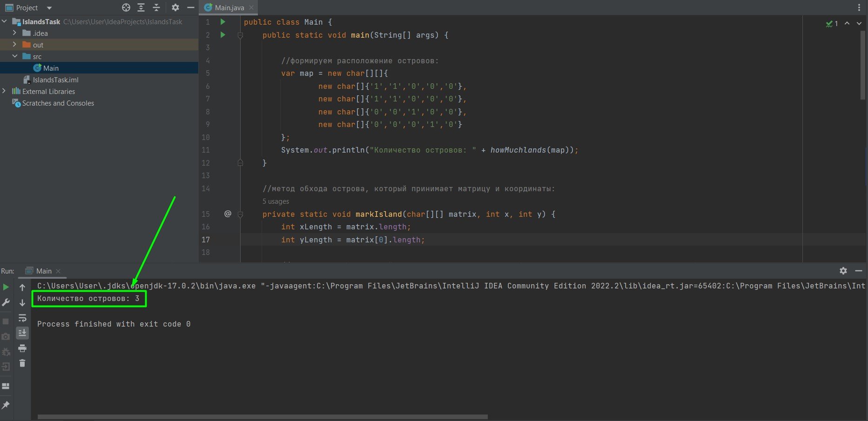Click the up arrow stack trace icon
The width and height of the screenshot is (868, 421).
(22, 287)
